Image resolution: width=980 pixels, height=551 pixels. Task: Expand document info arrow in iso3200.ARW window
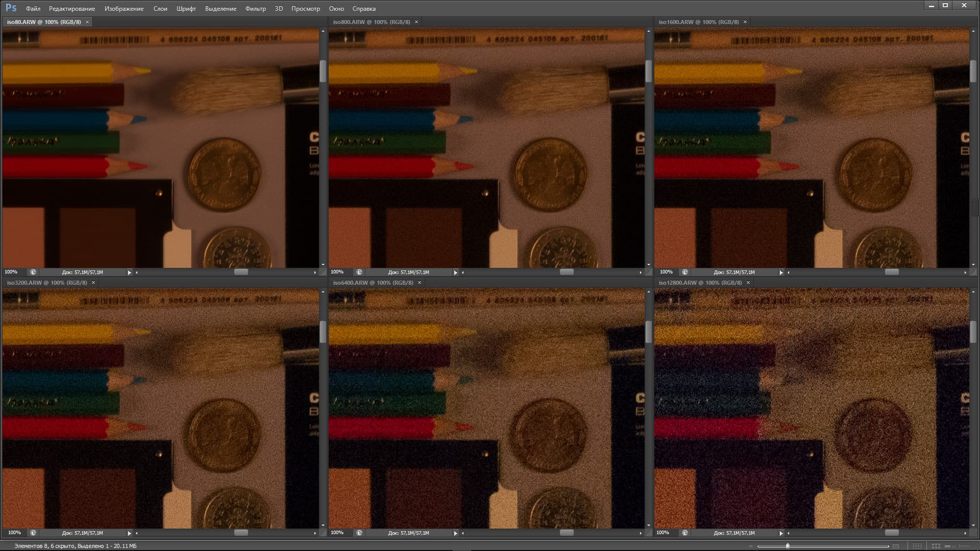(x=129, y=533)
